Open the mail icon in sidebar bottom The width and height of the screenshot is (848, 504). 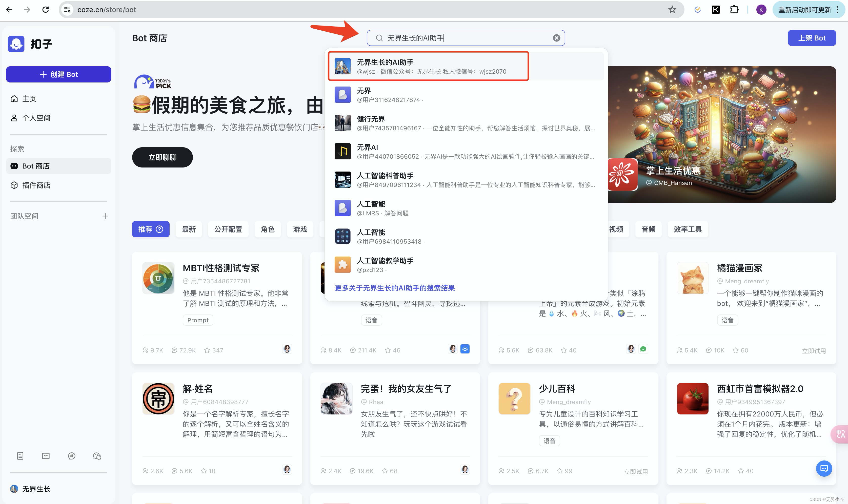(x=46, y=456)
